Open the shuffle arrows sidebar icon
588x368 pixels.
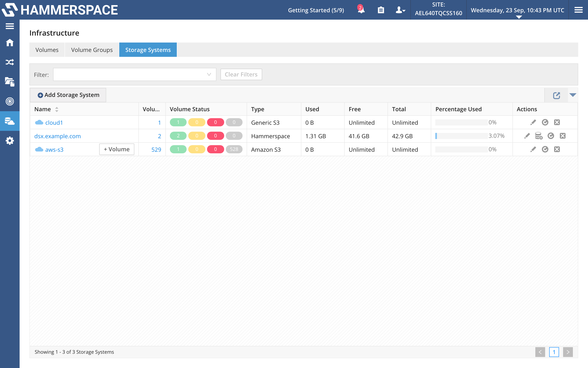(x=10, y=62)
